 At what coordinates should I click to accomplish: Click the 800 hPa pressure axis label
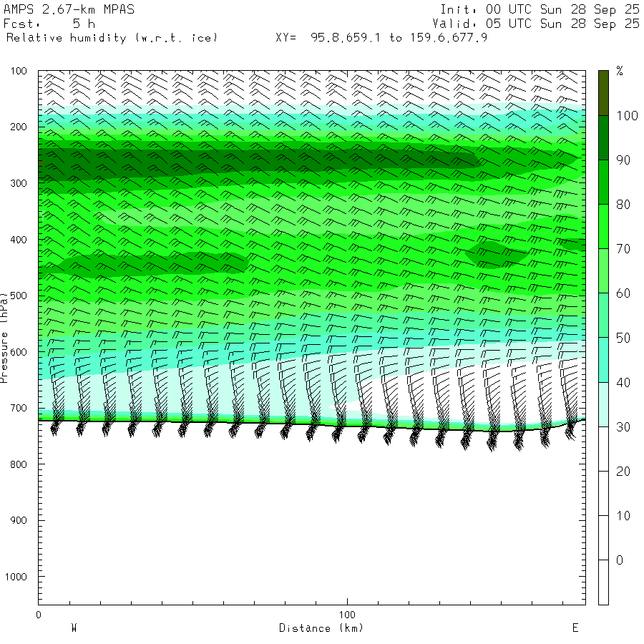tap(19, 464)
